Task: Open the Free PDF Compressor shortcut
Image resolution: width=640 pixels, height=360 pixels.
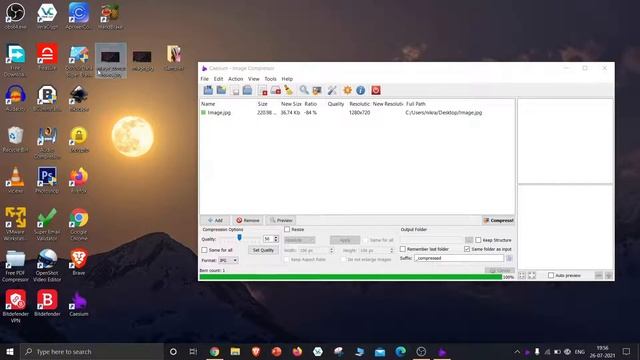Action: coord(15,265)
